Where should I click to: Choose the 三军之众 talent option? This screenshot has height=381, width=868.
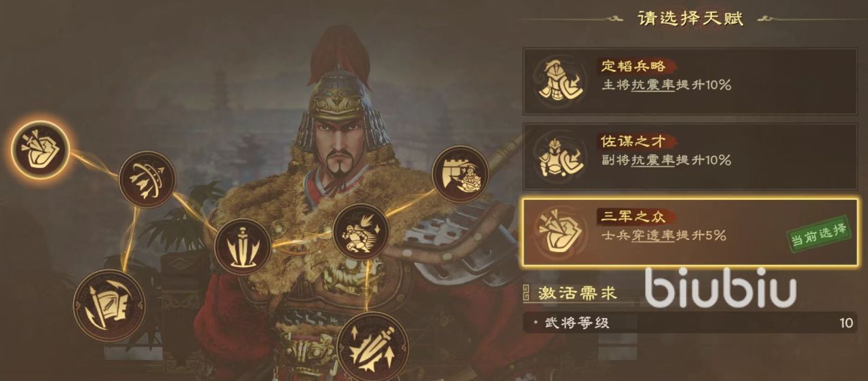(x=691, y=232)
